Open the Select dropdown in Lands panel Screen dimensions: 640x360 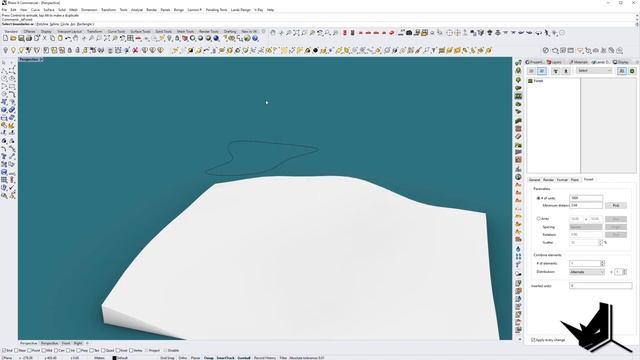tap(594, 71)
